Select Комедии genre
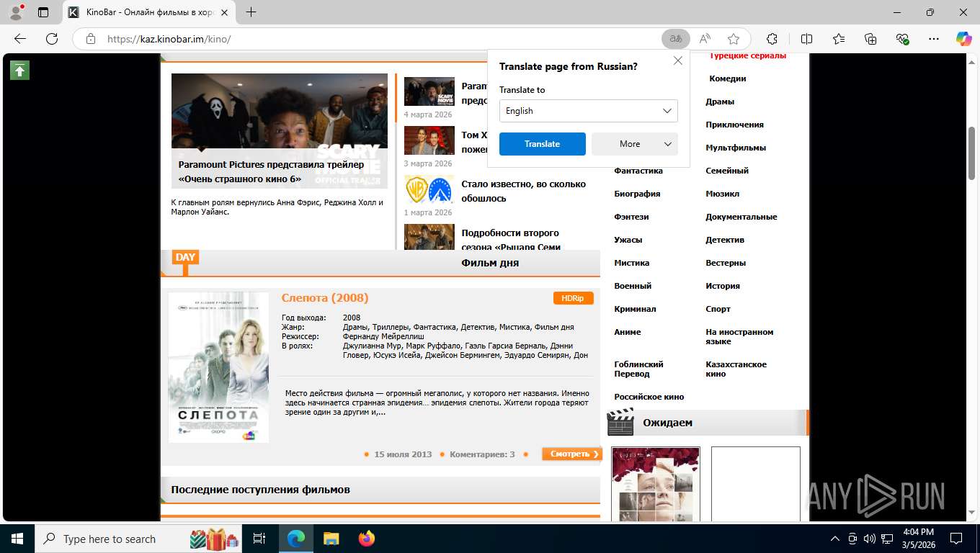Viewport: 980px width, 553px height. 728,78
